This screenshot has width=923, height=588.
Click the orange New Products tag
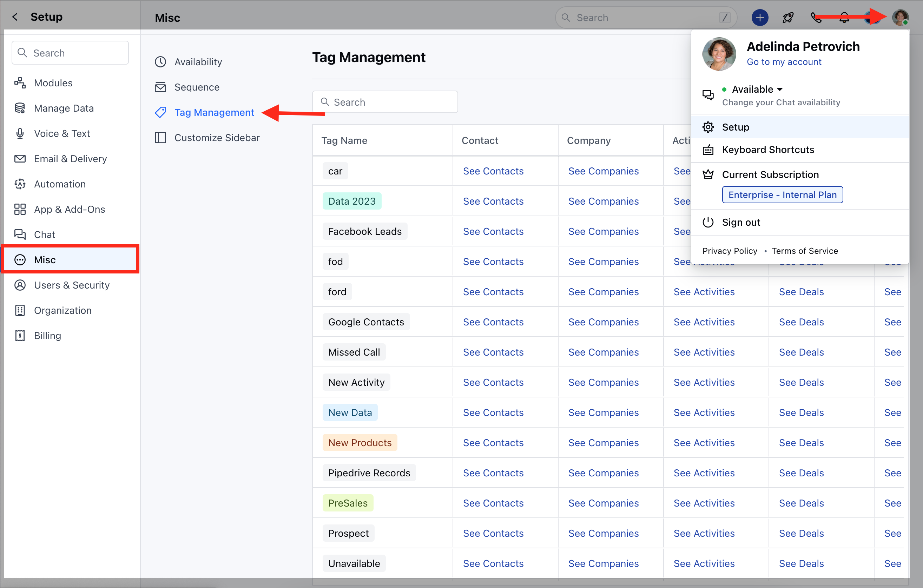click(x=360, y=442)
